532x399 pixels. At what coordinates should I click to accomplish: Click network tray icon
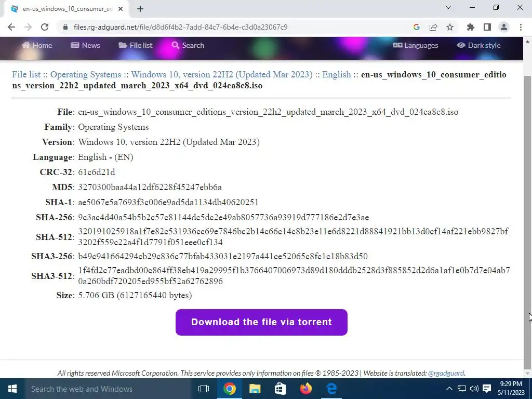[462, 389]
